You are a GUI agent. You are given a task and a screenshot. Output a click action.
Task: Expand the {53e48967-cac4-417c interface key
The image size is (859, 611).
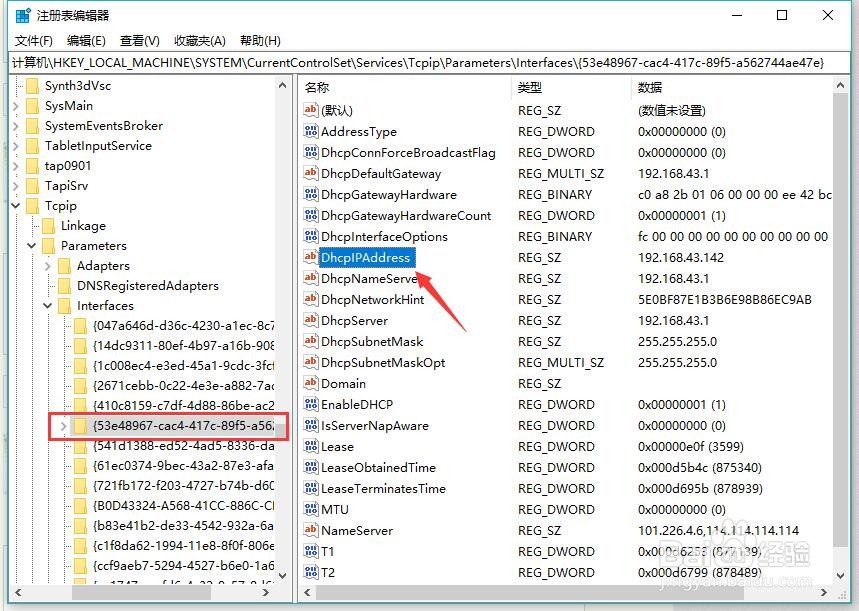[x=64, y=426]
